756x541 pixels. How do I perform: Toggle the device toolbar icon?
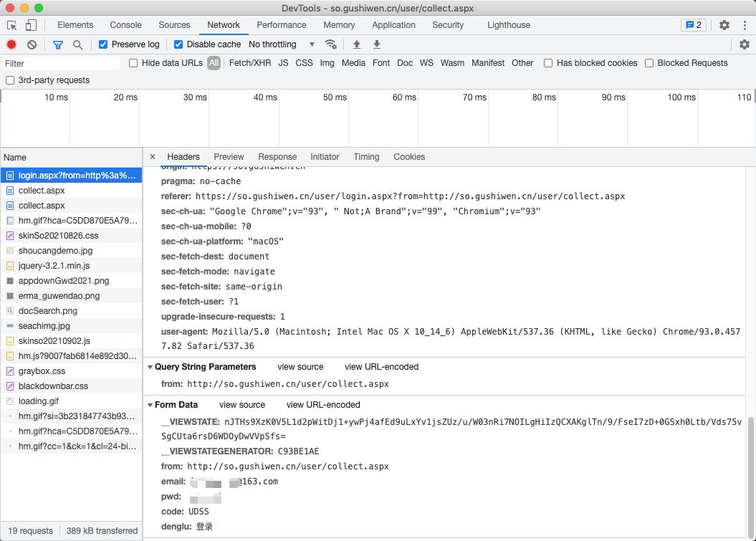(31, 25)
